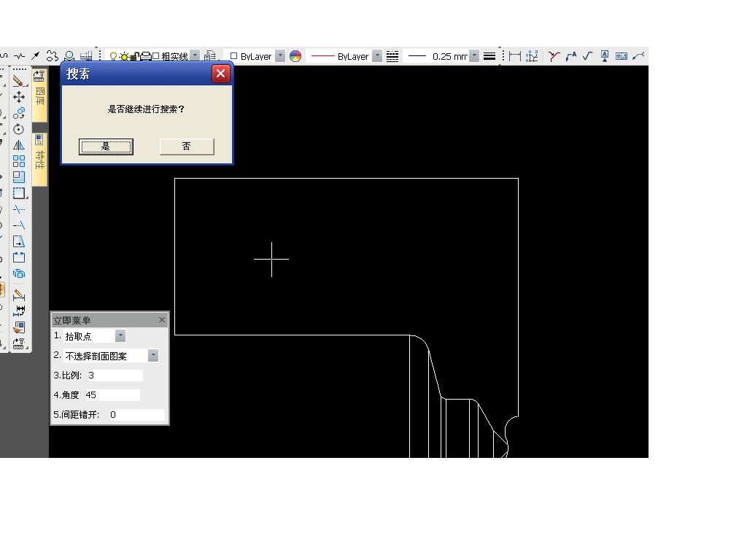The width and height of the screenshot is (747, 560).
Task: Open the 拾取点 dropdown in 立即菜单
Action: (x=120, y=336)
